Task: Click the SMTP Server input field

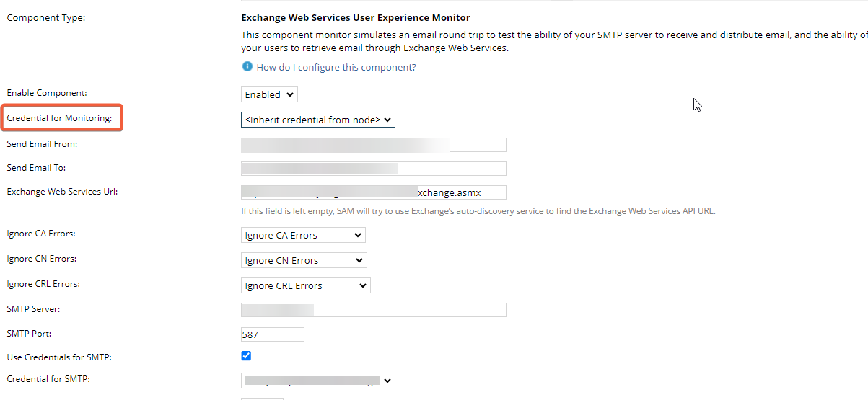Action: (373, 310)
